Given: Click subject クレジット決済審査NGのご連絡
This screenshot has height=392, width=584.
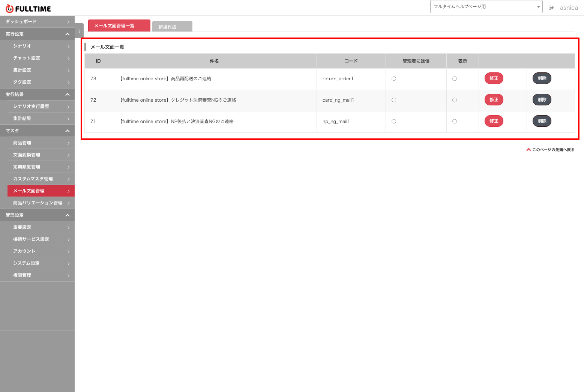Looking at the screenshot, I should 203,100.
